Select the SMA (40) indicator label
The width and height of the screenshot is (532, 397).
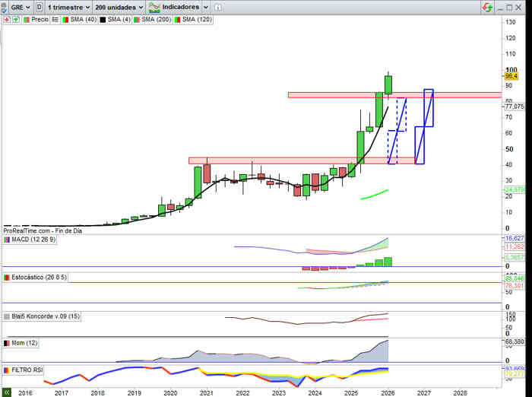[81, 19]
